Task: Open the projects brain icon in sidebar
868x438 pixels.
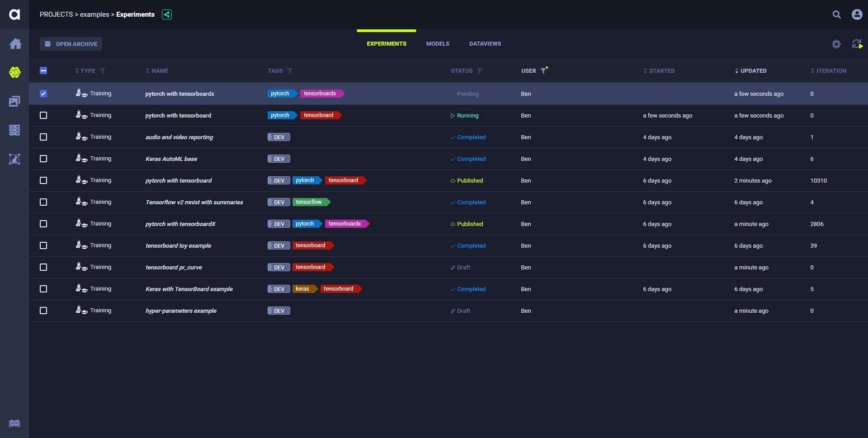Action: click(x=15, y=72)
